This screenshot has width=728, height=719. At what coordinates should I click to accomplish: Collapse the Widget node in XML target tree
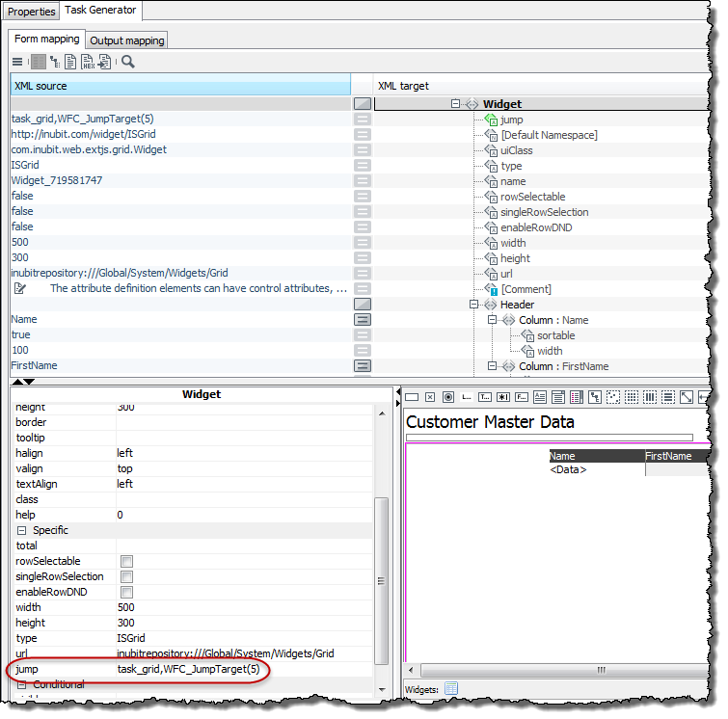456,104
